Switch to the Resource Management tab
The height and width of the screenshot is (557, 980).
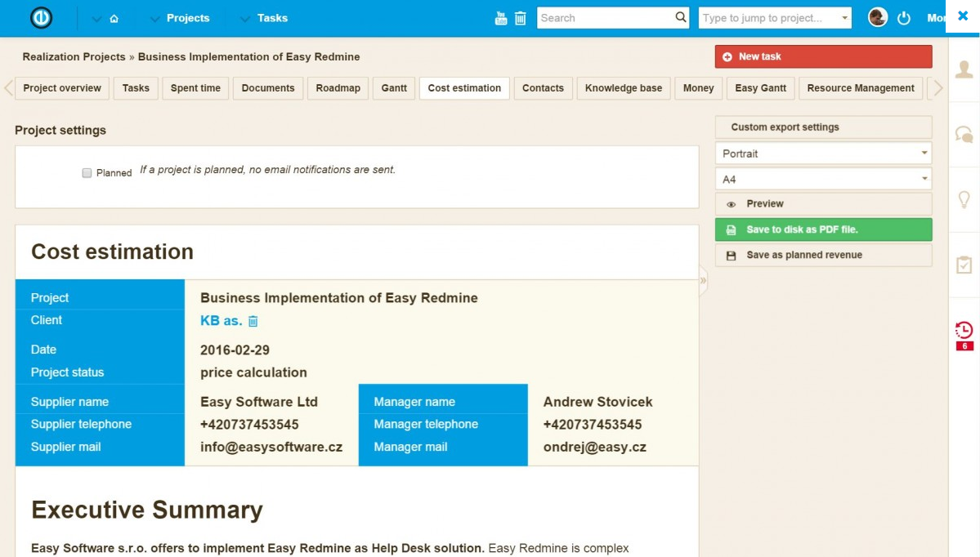tap(861, 88)
